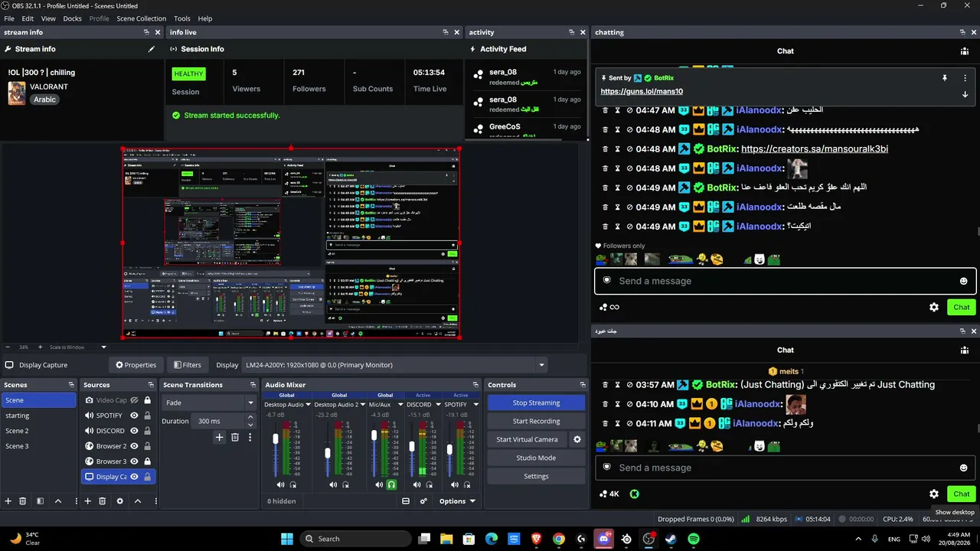Open the Docks menu
980x551 pixels.
pyautogui.click(x=72, y=18)
